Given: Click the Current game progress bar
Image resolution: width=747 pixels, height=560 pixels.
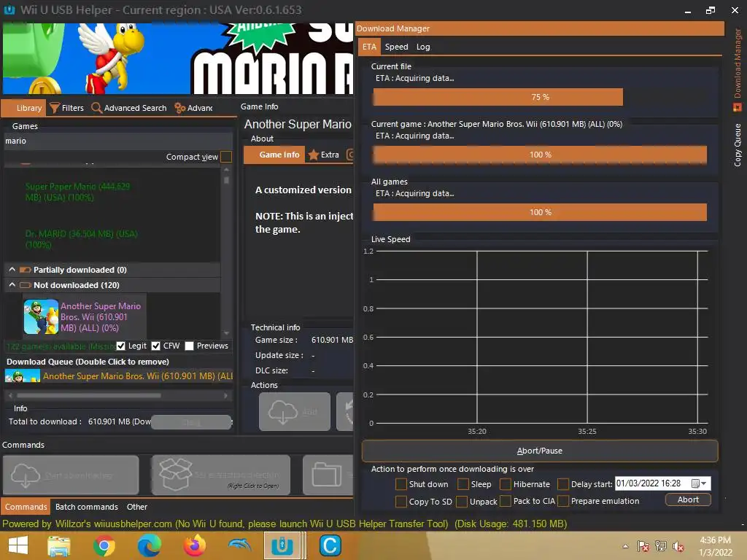Looking at the screenshot, I should 540,155.
